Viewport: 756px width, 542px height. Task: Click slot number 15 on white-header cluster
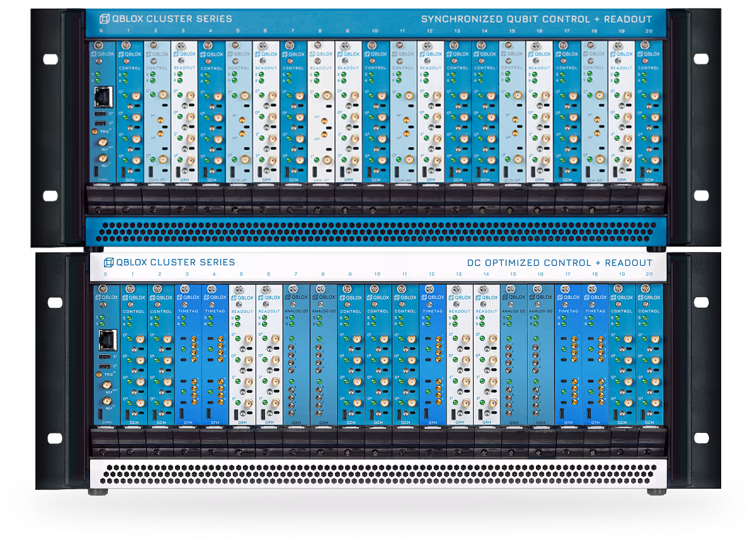(x=514, y=274)
